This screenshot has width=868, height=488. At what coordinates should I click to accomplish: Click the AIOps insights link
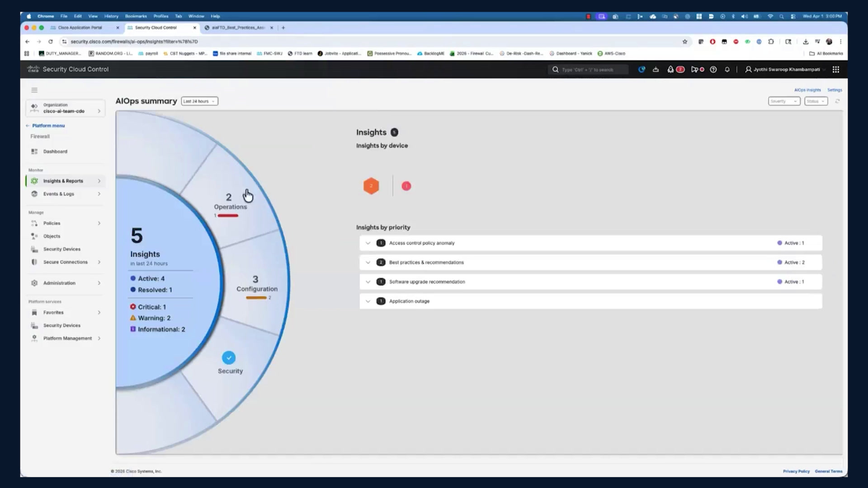(x=807, y=90)
